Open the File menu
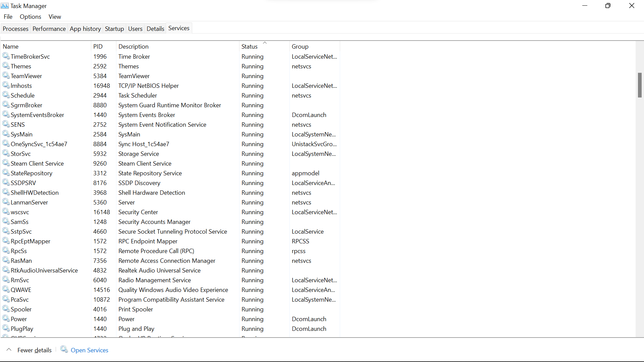This screenshot has width=644, height=362. coord(8,17)
